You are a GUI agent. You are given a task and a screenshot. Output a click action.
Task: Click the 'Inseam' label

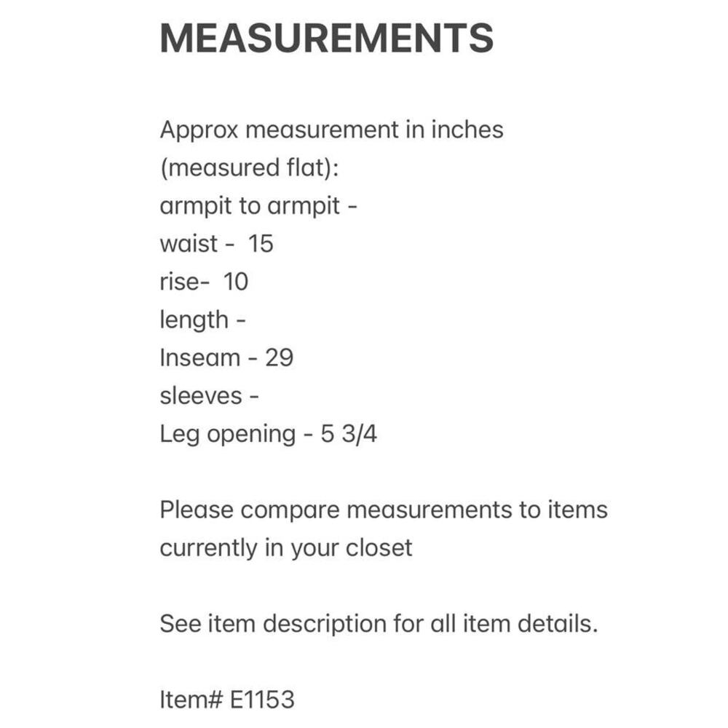pos(200,358)
